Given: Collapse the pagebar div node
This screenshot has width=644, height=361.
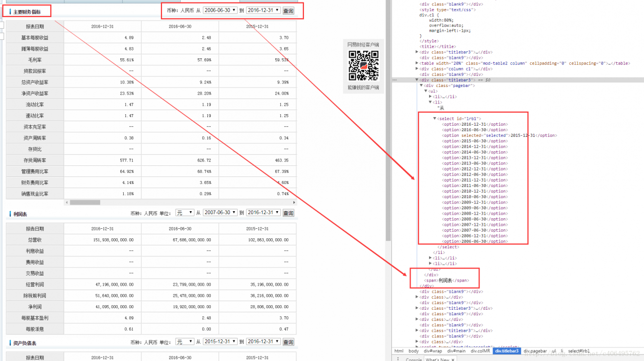Looking at the screenshot, I should tap(421, 85).
